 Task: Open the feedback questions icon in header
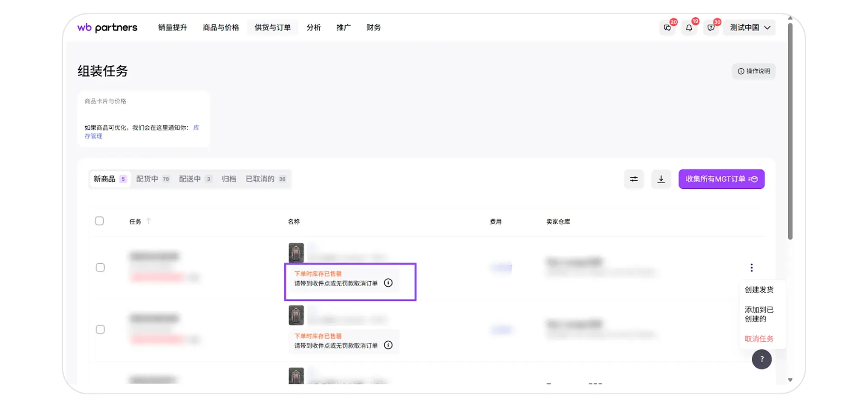pos(711,28)
